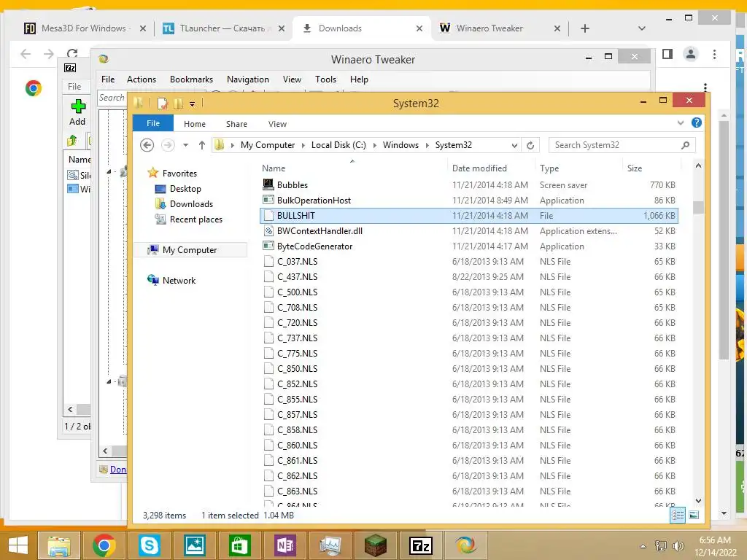Open a new Chrome tab

click(584, 28)
